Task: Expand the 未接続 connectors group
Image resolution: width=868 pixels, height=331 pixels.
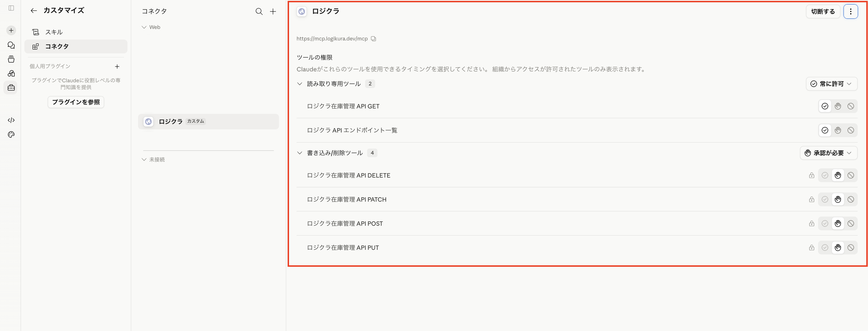Action: (144, 159)
